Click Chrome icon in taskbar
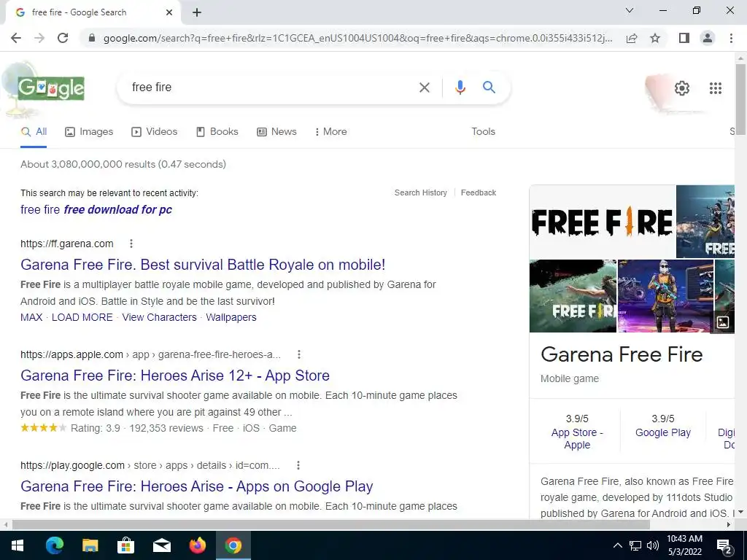This screenshot has height=560, width=747. [x=233, y=545]
